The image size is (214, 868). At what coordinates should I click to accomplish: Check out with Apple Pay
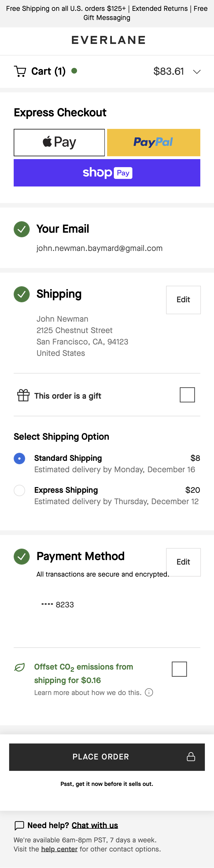pos(59,142)
